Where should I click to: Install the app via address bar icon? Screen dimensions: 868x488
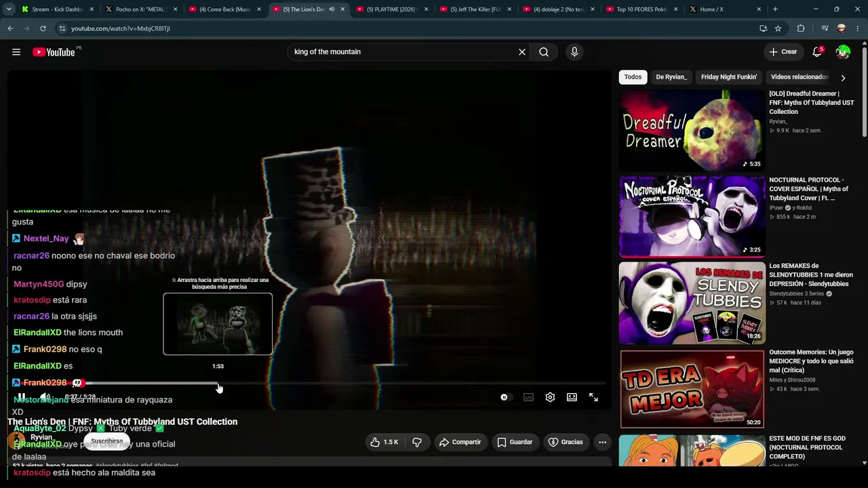click(x=763, y=28)
